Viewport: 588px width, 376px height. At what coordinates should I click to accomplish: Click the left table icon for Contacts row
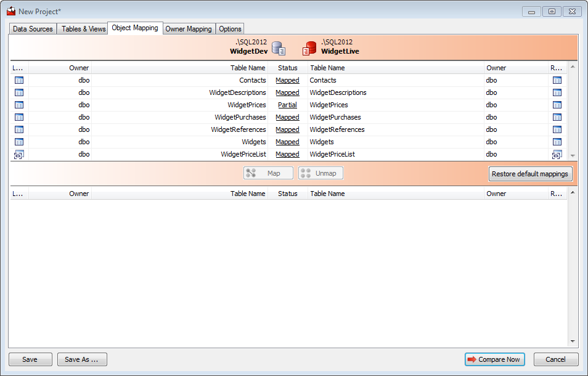[18, 80]
